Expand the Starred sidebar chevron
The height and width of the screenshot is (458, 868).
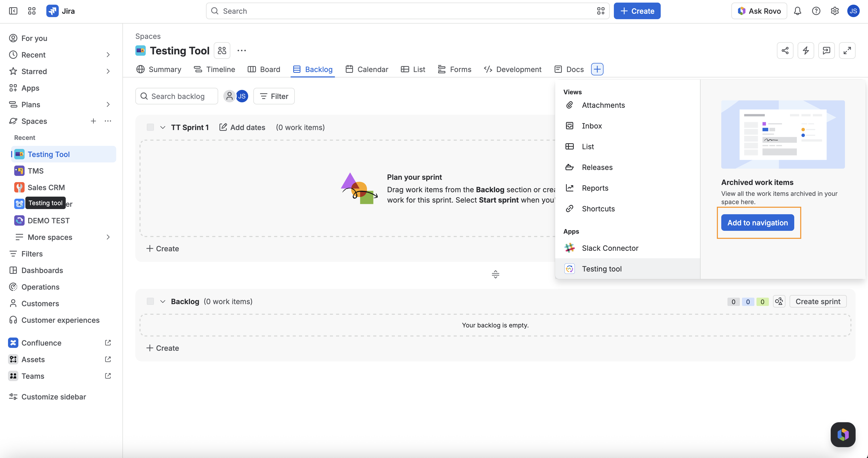coord(108,71)
